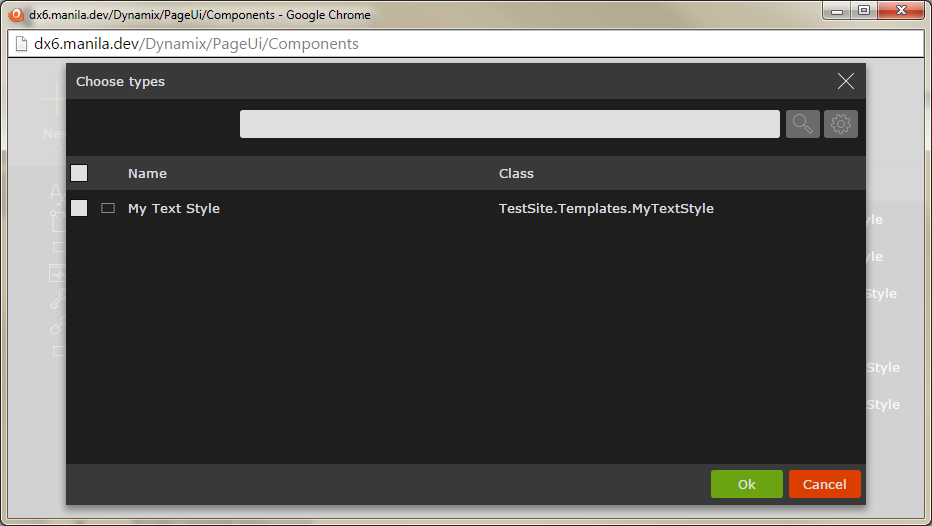Confirm selection with Ok button
Screen dimensions: 932x526
[746, 484]
